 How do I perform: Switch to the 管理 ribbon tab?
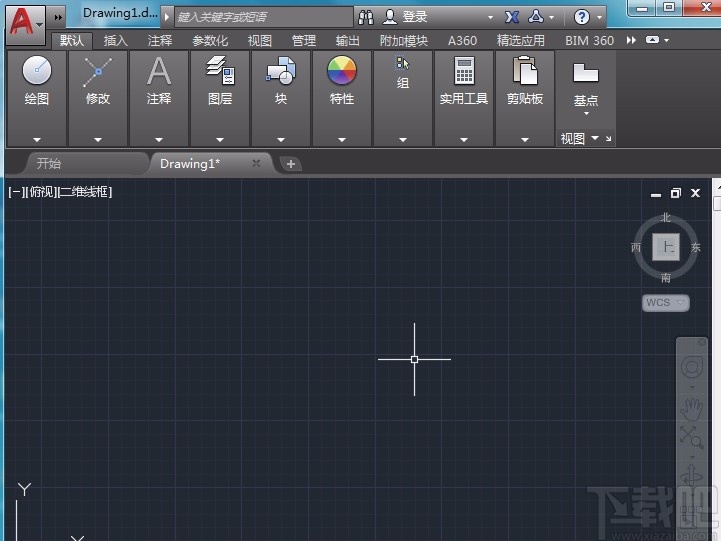coord(303,41)
